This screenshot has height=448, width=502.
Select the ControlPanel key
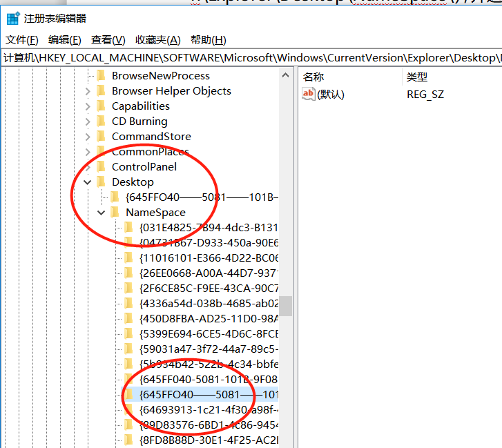(144, 167)
